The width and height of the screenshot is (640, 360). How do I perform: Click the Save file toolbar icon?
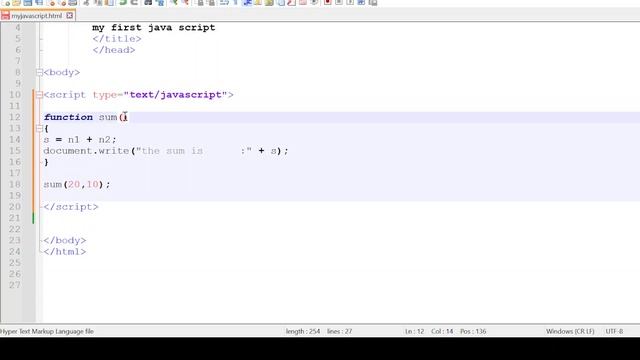coord(27,2)
